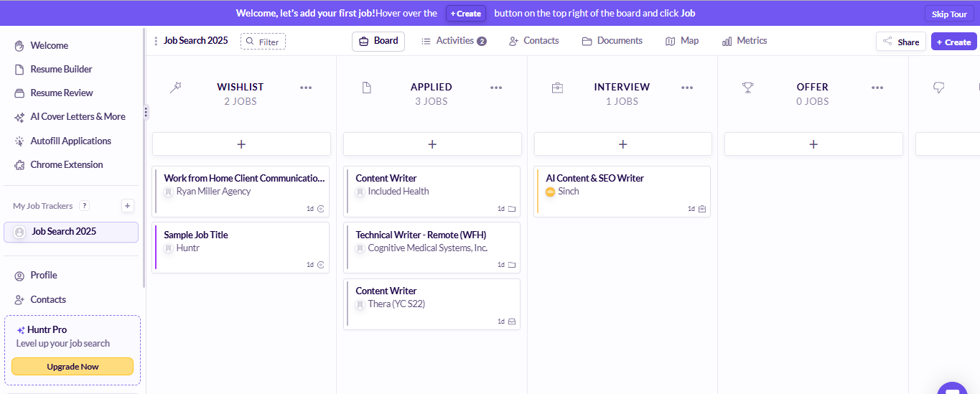This screenshot has height=394, width=980.
Task: Click the Create button in welcome banner
Action: click(x=466, y=14)
